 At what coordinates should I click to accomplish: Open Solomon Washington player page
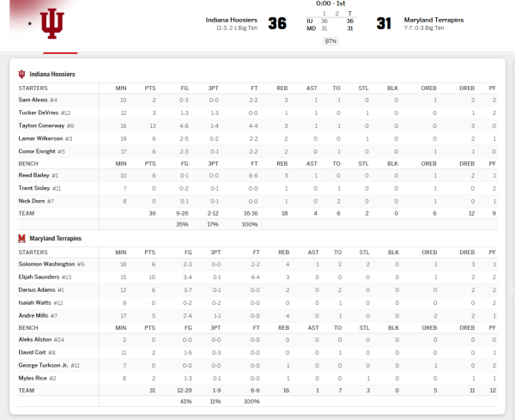pos(46,264)
